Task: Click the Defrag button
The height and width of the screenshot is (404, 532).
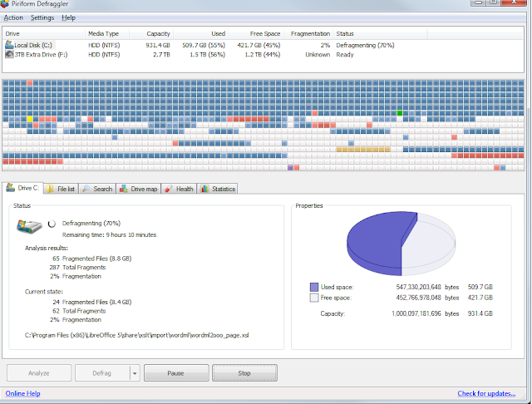Action: (x=102, y=373)
